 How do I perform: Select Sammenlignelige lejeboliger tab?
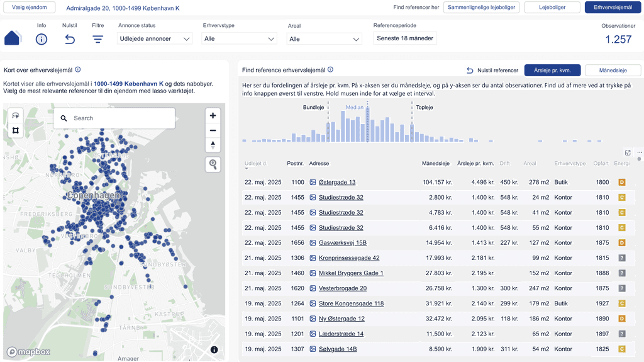point(481,8)
